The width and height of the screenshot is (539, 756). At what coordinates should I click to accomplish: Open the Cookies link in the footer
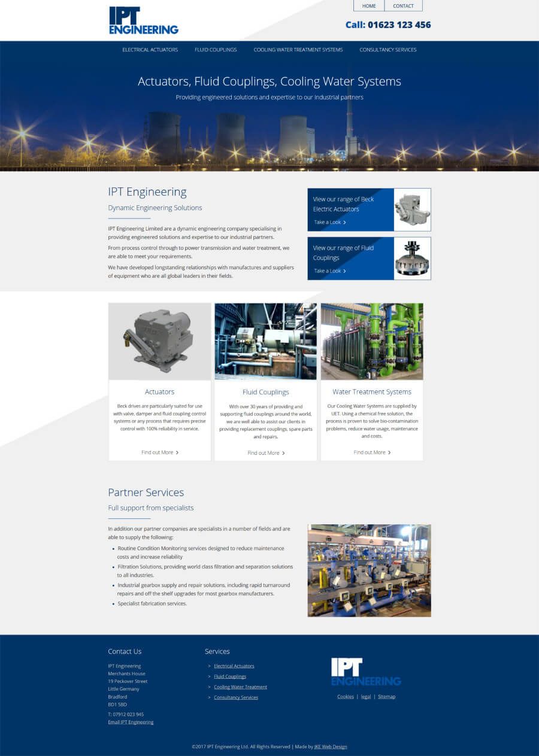point(345,696)
